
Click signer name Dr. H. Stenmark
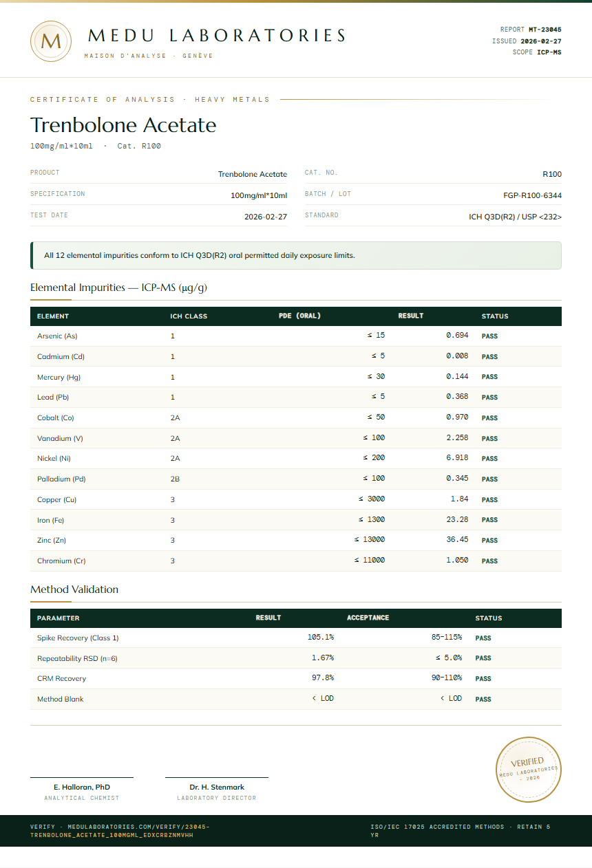tap(217, 787)
